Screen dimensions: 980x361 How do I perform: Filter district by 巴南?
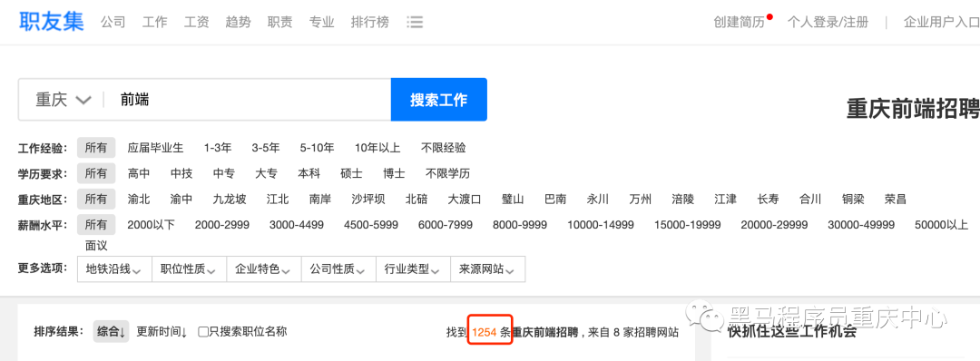click(555, 200)
